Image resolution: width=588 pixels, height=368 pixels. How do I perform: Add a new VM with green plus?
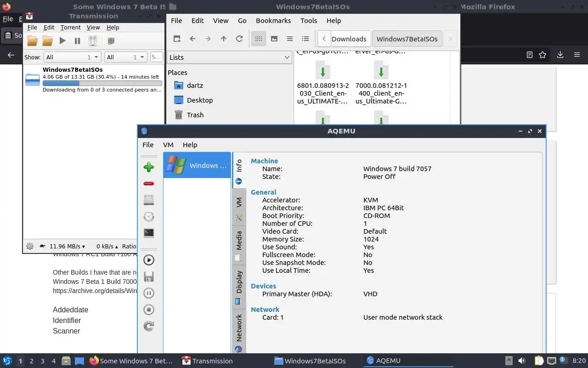[x=148, y=167]
